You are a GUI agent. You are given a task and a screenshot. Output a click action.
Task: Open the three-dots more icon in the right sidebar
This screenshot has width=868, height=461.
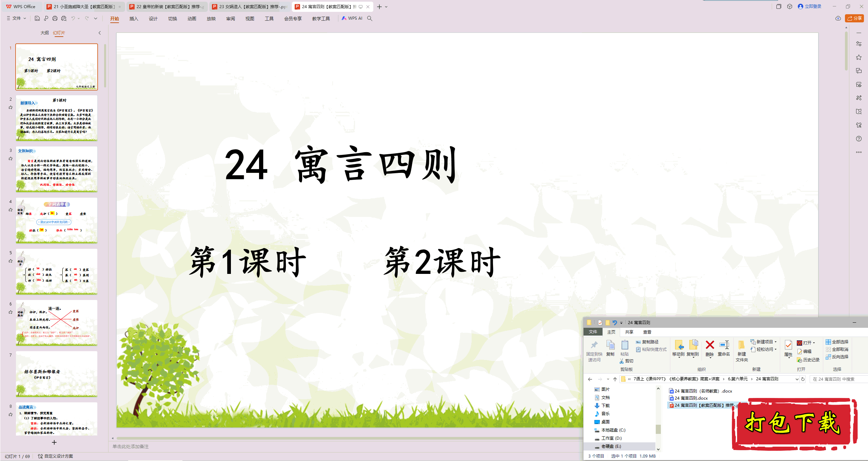(x=859, y=152)
